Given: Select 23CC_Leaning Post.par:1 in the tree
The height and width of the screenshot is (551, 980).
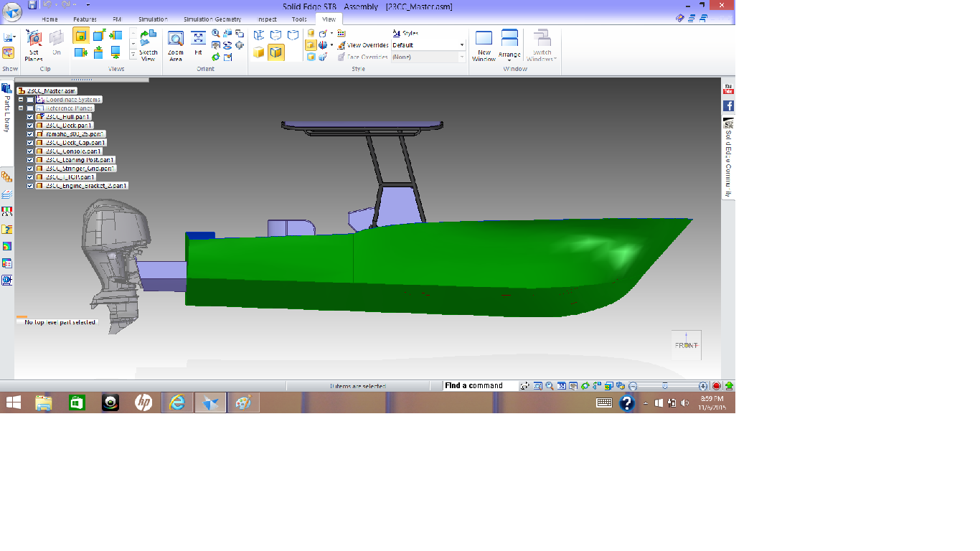Looking at the screenshot, I should tap(80, 160).
